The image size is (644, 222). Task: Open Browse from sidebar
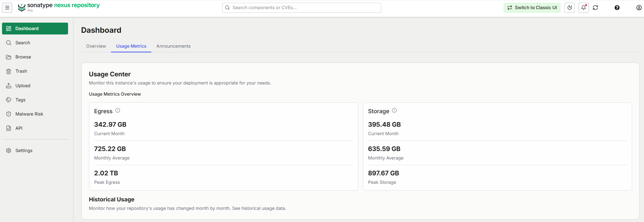click(x=35, y=57)
